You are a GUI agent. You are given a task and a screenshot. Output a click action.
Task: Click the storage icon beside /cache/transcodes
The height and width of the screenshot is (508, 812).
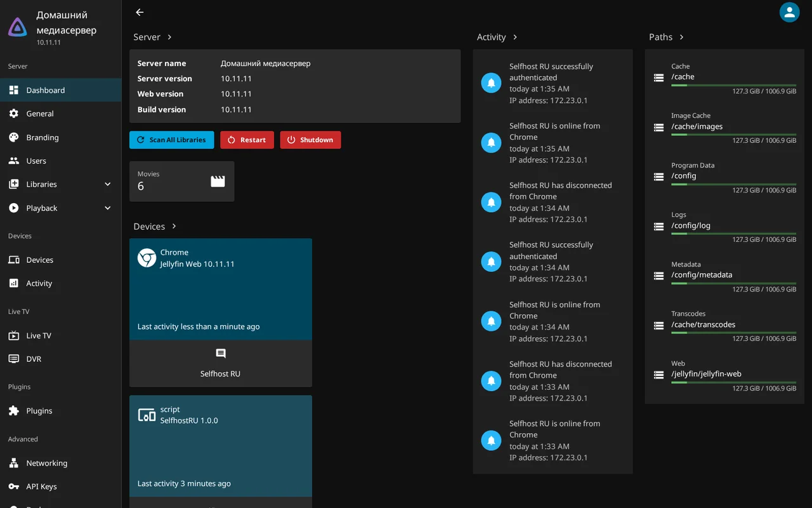(x=658, y=325)
